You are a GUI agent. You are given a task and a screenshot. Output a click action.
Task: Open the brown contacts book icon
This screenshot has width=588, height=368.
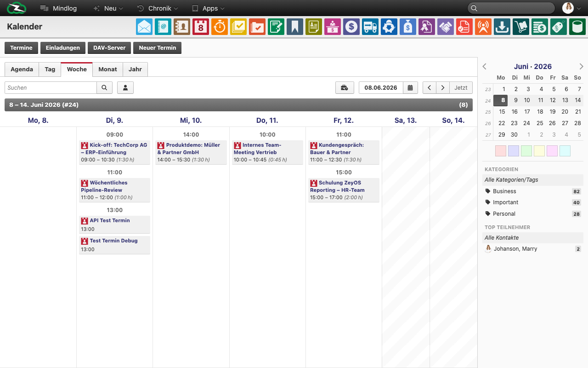point(182,27)
